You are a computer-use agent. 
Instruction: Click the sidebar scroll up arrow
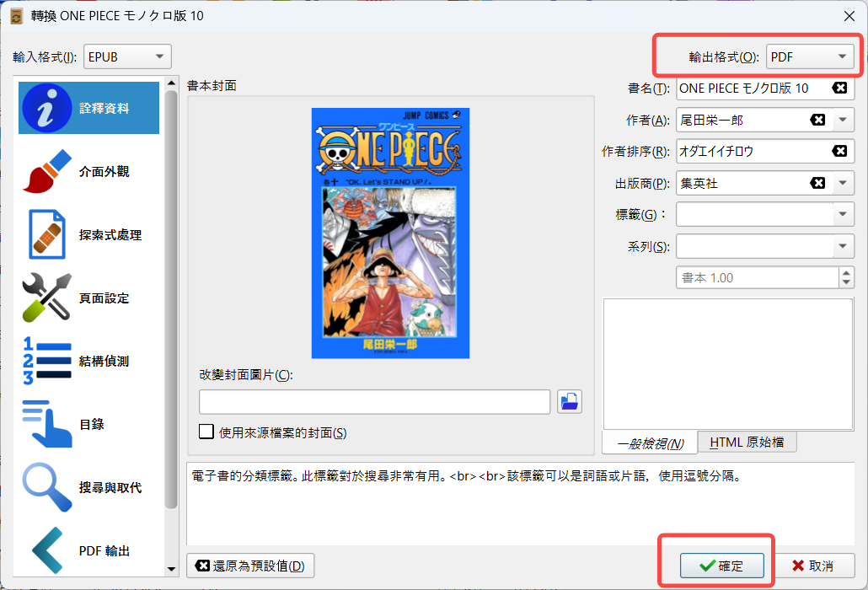[171, 83]
